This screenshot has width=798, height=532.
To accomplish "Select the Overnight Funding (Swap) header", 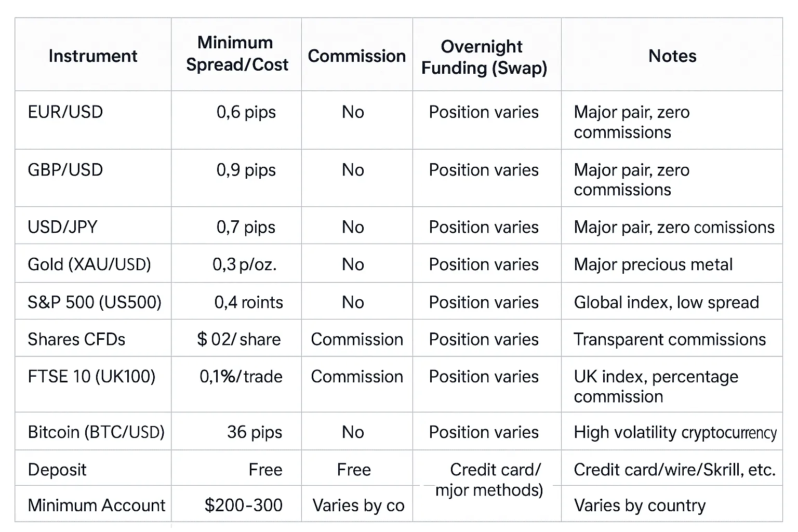I will (484, 57).
